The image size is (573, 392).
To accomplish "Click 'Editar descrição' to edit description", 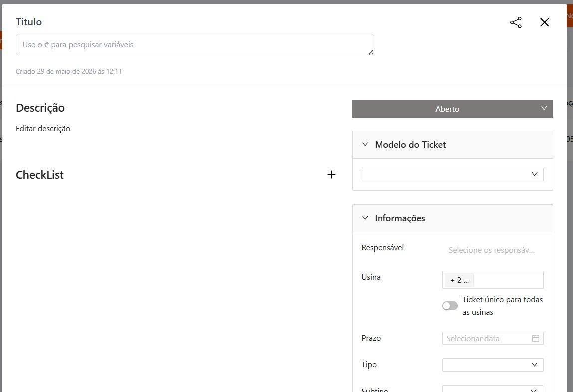I will pos(43,129).
